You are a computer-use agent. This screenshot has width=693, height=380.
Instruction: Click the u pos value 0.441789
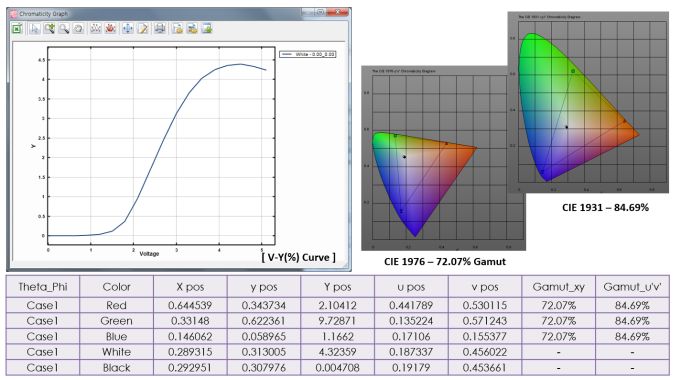[411, 305]
